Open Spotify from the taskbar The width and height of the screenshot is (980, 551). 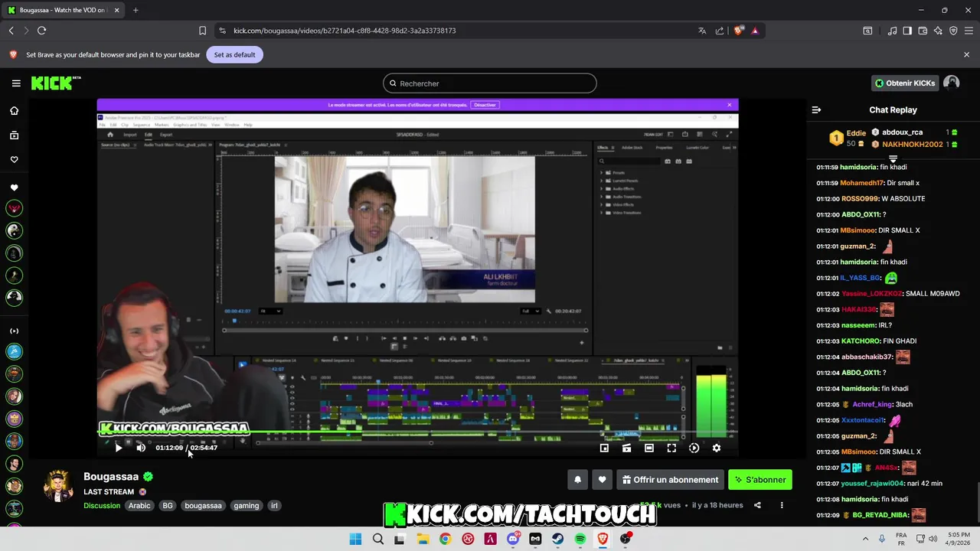pos(580,539)
